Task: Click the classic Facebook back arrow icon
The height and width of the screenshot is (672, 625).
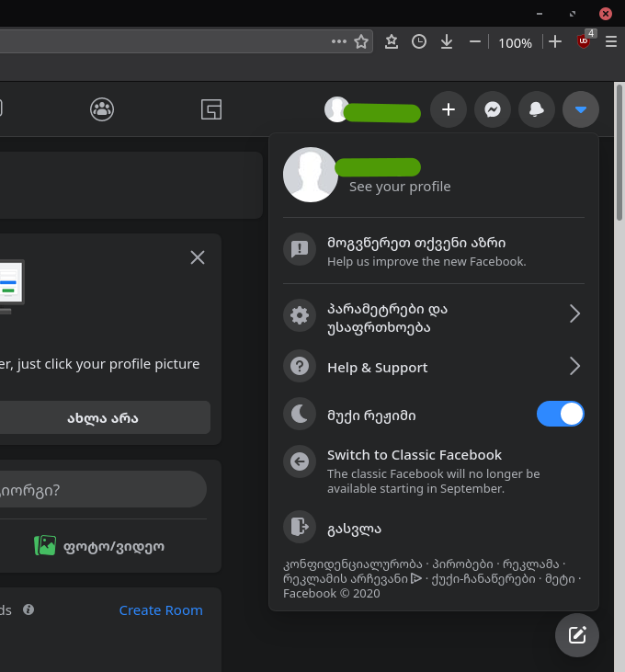Action: [x=300, y=461]
